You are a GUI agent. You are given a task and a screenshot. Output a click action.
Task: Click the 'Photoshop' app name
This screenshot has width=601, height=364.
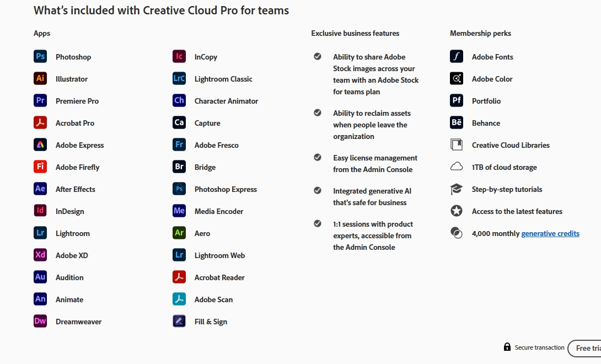tap(73, 57)
